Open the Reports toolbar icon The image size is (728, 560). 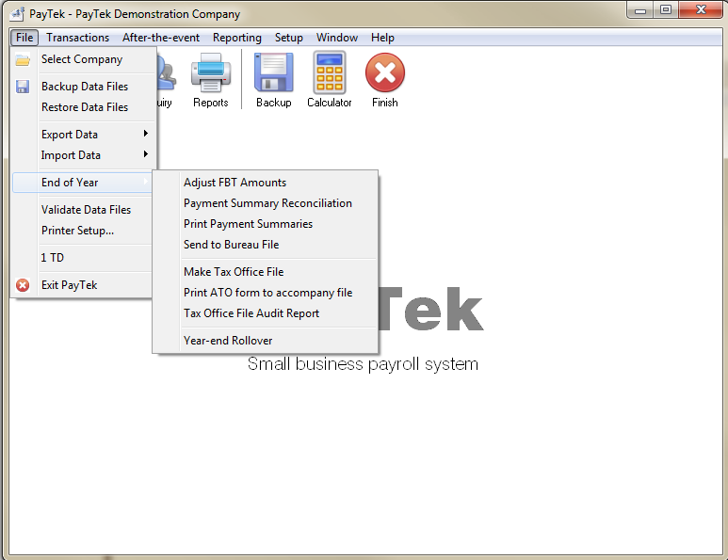click(211, 80)
